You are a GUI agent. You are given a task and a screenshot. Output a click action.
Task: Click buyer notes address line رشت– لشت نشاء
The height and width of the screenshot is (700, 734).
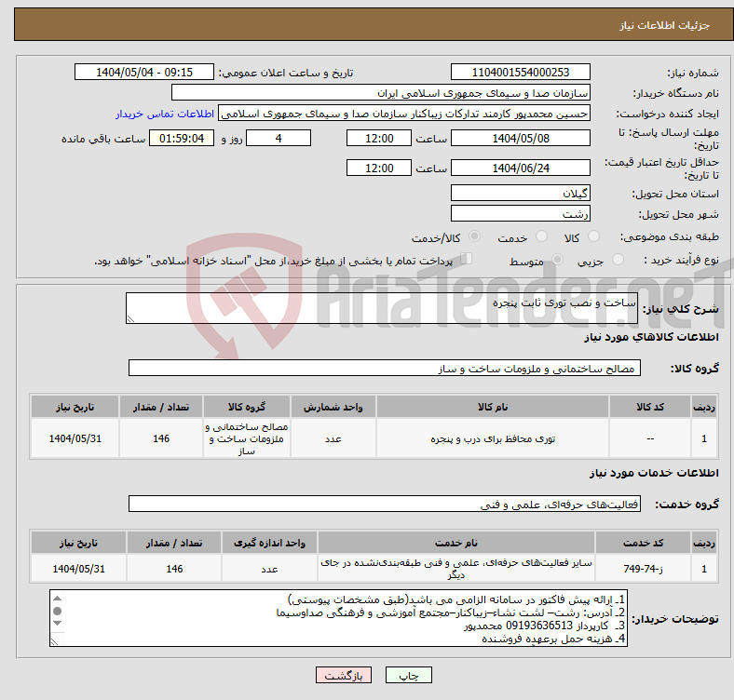click(451, 612)
